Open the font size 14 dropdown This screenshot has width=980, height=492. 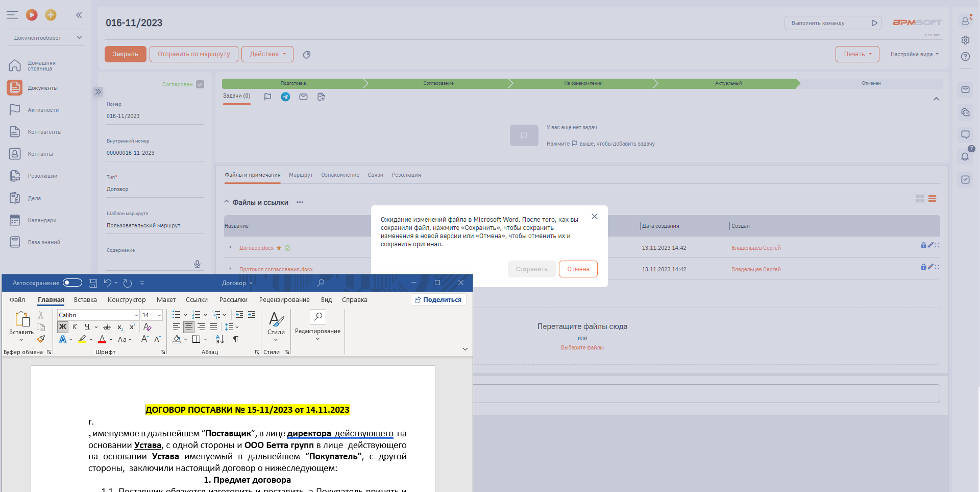click(159, 315)
